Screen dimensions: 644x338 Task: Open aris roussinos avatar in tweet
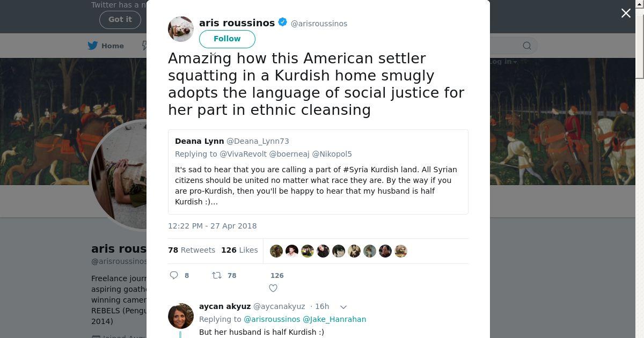(x=181, y=29)
